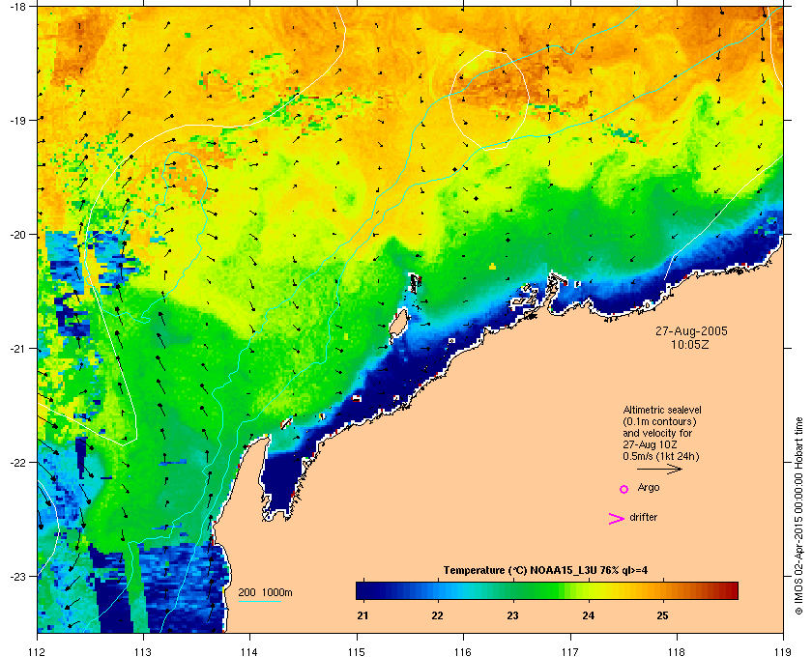Click the colorbar tick label 25
This screenshot has height=657, width=812.
[x=663, y=615]
